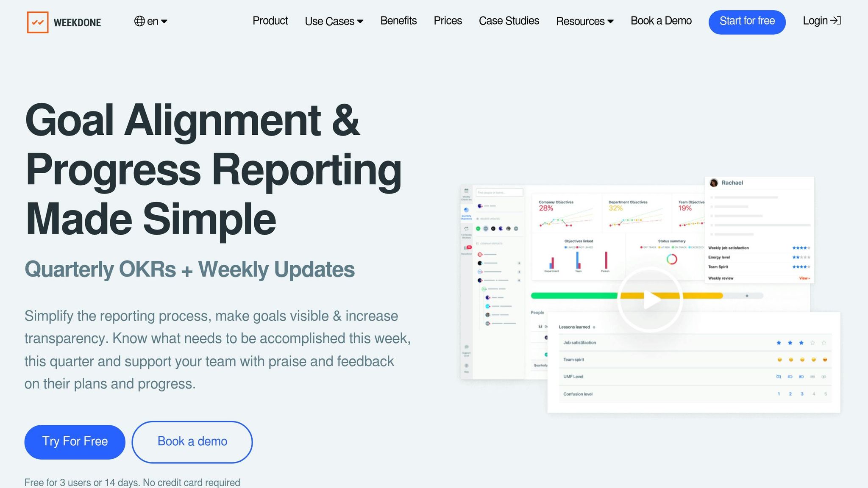Open the Prices page
Screen dimensions: 868x488
tap(448, 21)
